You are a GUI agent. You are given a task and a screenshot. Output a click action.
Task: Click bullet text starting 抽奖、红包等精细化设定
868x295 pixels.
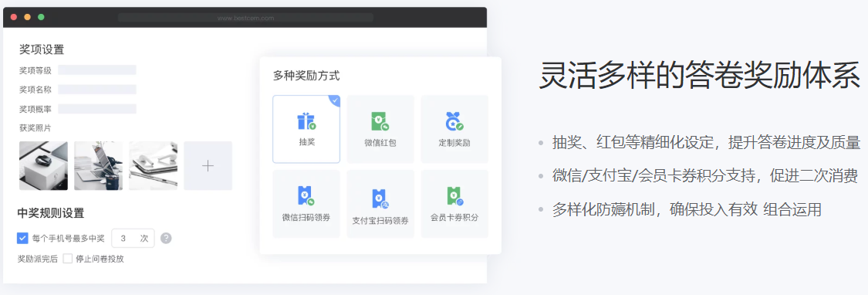pos(706,143)
